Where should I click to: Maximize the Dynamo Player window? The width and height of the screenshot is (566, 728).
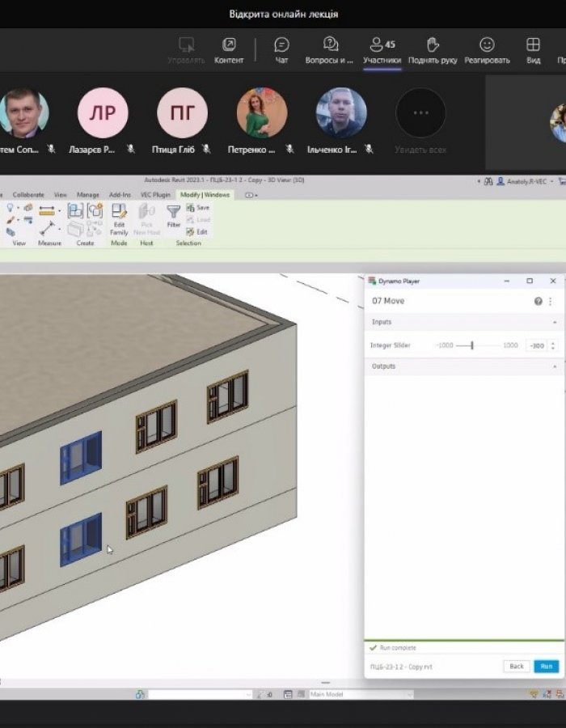(530, 281)
